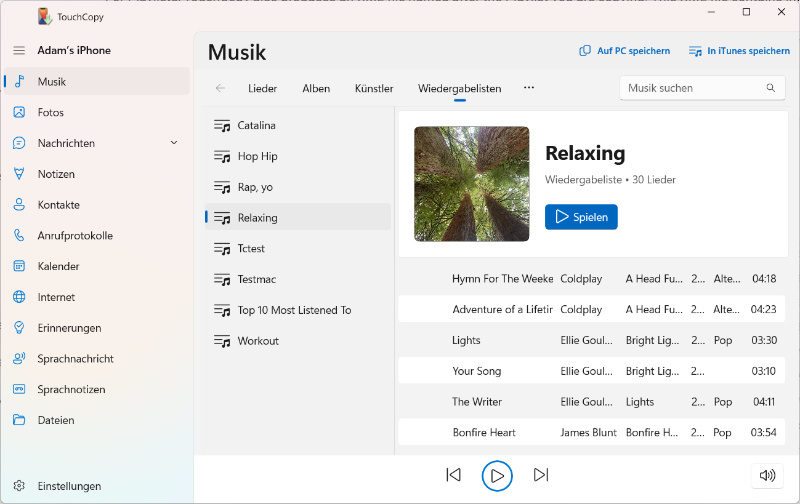Expand the Nachrichten chevron
The height and width of the screenshot is (504, 800).
click(x=174, y=143)
